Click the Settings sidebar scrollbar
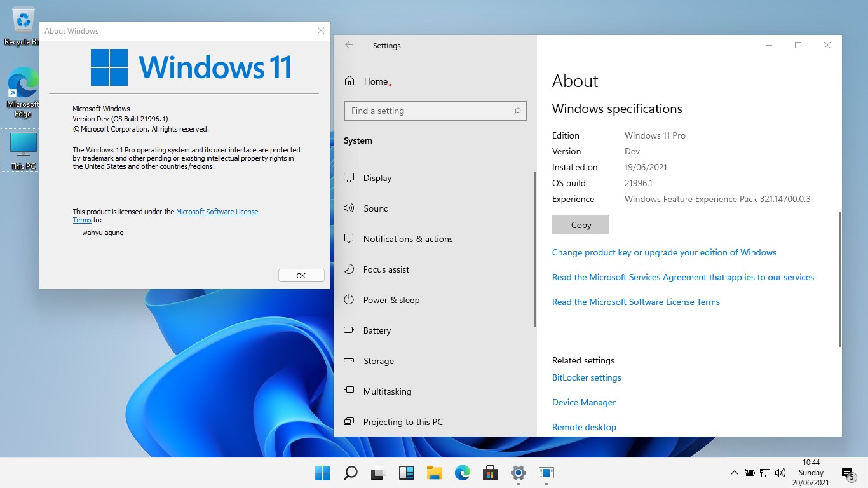Viewport: 868px width, 488px height. [535, 249]
